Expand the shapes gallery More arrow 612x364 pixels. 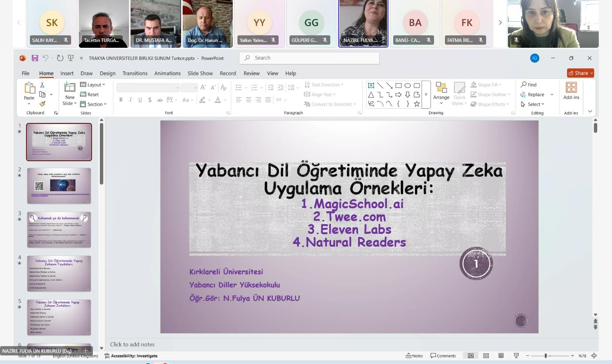(426, 94)
